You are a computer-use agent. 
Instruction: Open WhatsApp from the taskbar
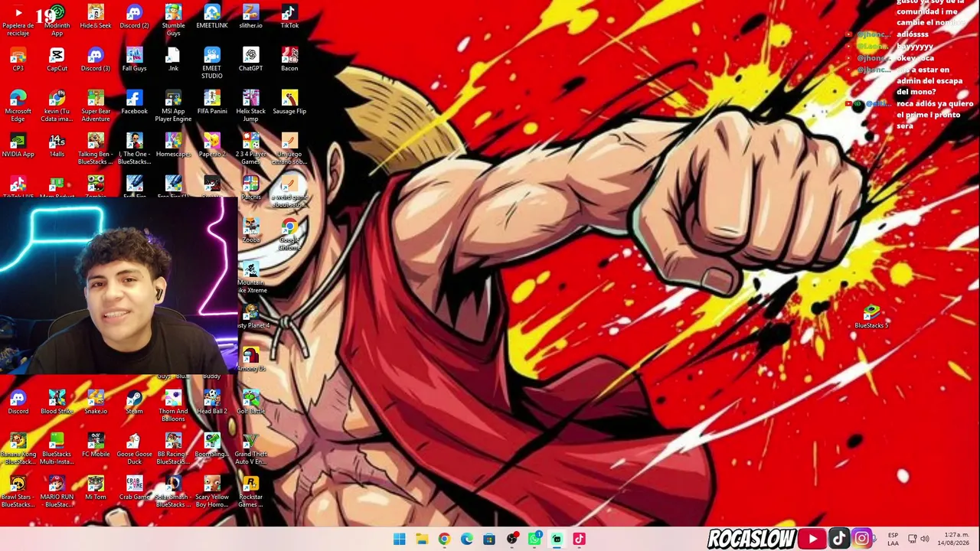click(534, 540)
